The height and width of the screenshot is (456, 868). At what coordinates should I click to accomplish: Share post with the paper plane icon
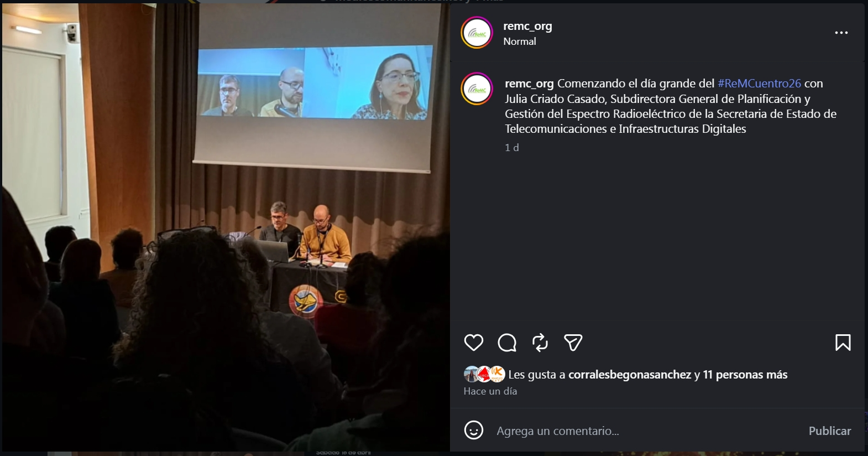(x=573, y=343)
